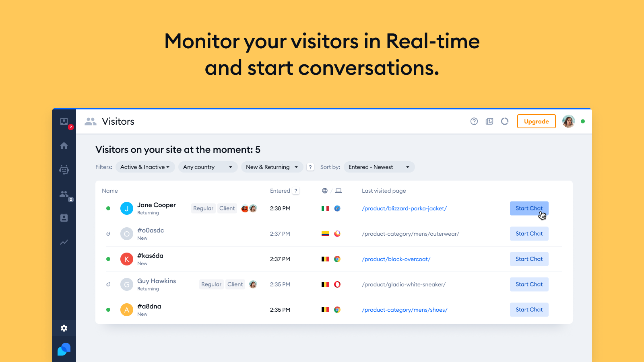Click the Upgrade button

pos(536,121)
